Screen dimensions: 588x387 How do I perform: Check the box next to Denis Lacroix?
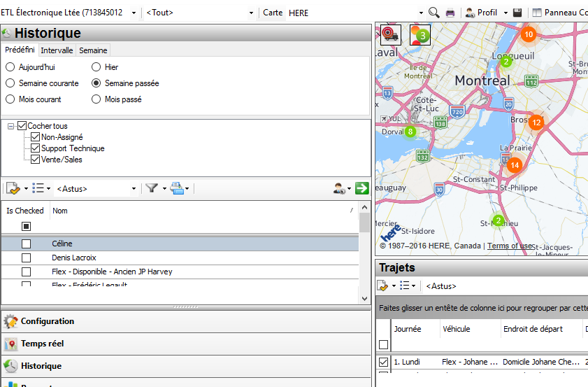[26, 258]
